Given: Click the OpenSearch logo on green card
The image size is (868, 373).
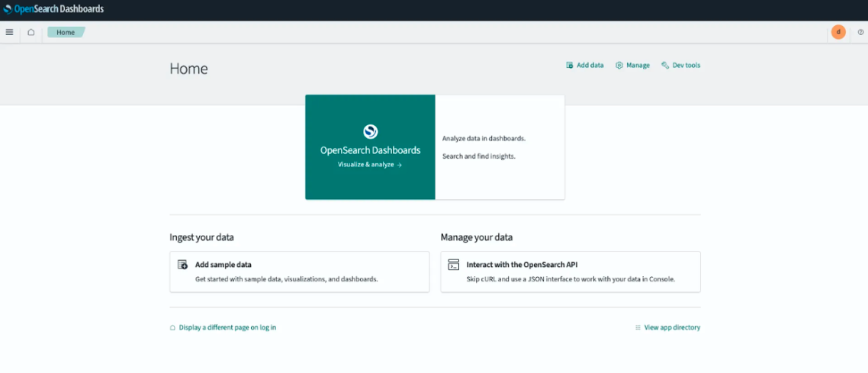Looking at the screenshot, I should click(x=371, y=131).
